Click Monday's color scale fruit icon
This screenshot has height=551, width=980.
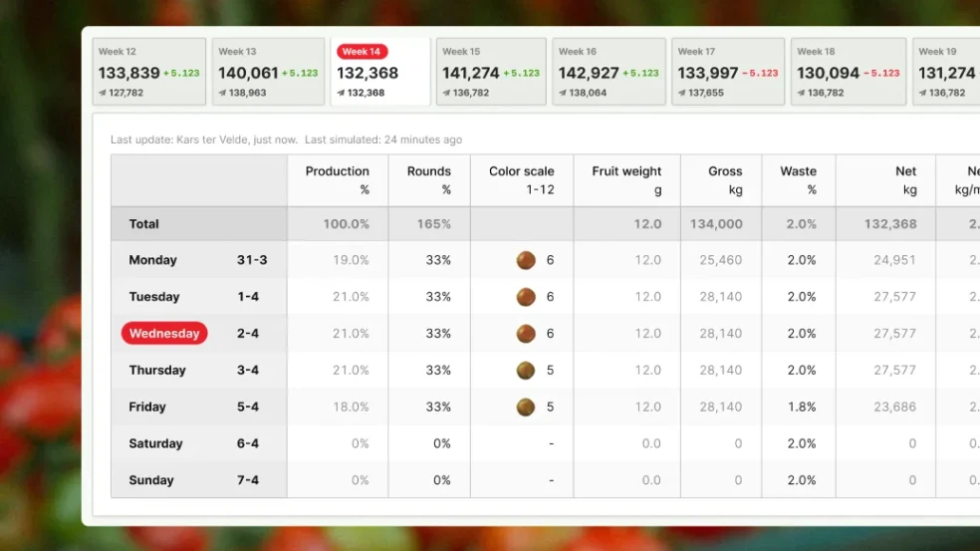(x=526, y=260)
